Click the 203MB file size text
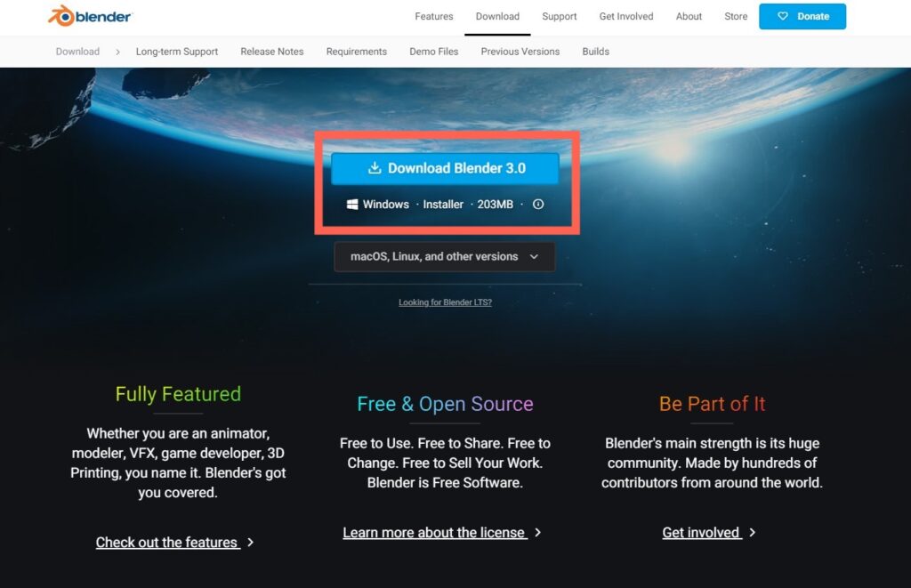The image size is (911, 588). pos(495,204)
